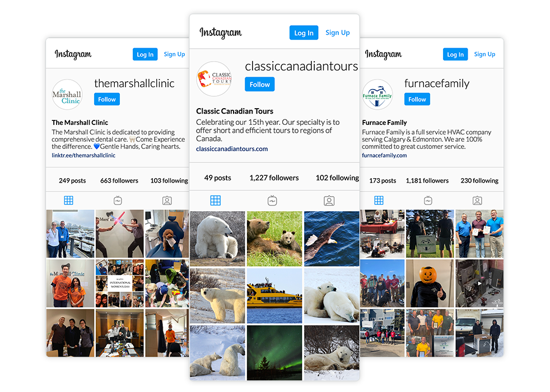Screen dimensions: 550x392
Task: Open IGTV icon on themarshallclinic profile
Action: 118,200
